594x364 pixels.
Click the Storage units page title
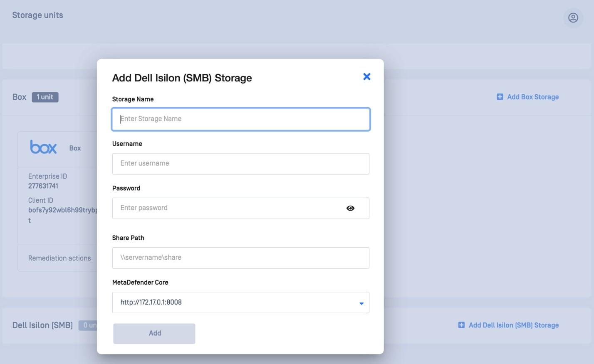pyautogui.click(x=37, y=15)
